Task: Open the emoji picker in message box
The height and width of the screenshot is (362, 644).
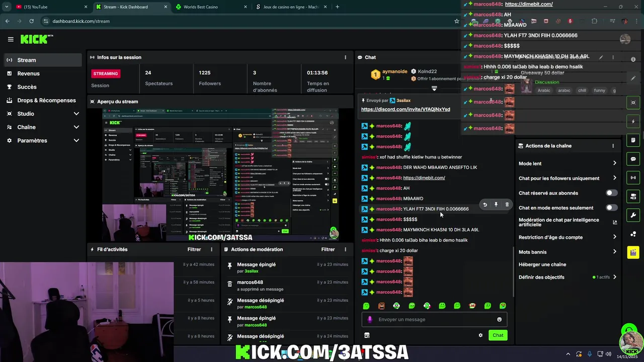Action: point(499,319)
